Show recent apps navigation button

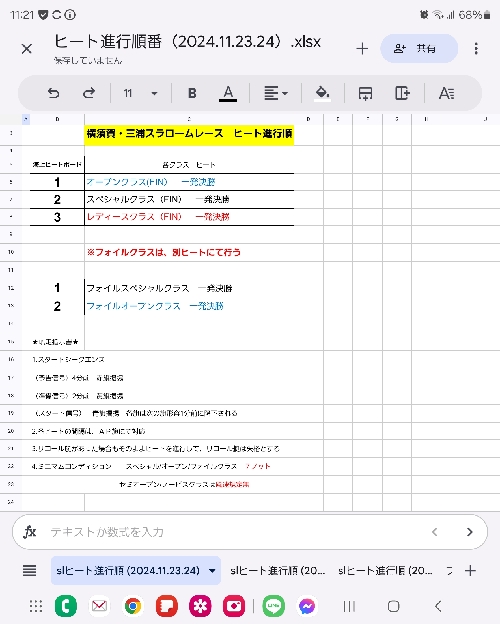coord(349,606)
